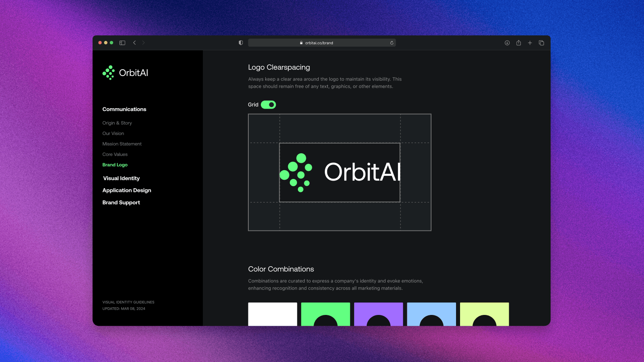Open the Origin & Story link
This screenshot has height=362, width=644.
tap(117, 123)
